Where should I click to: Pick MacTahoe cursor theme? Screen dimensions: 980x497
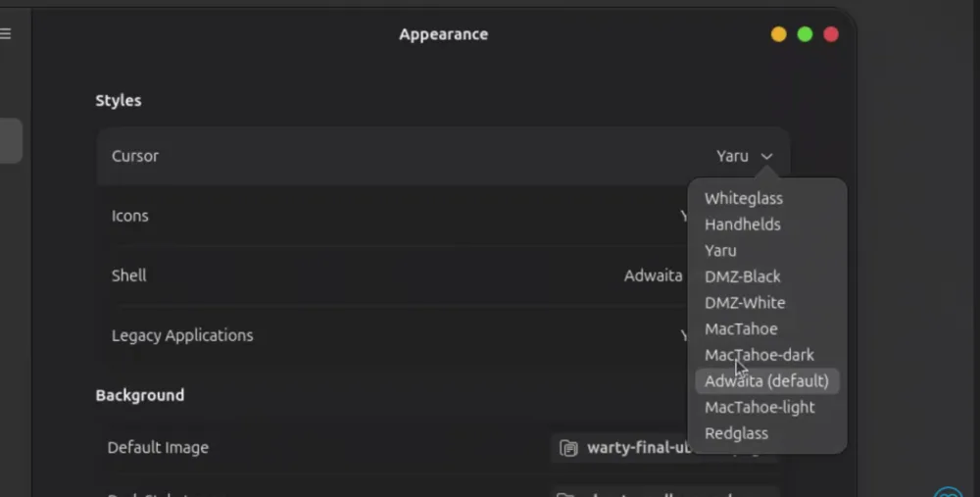(x=741, y=328)
